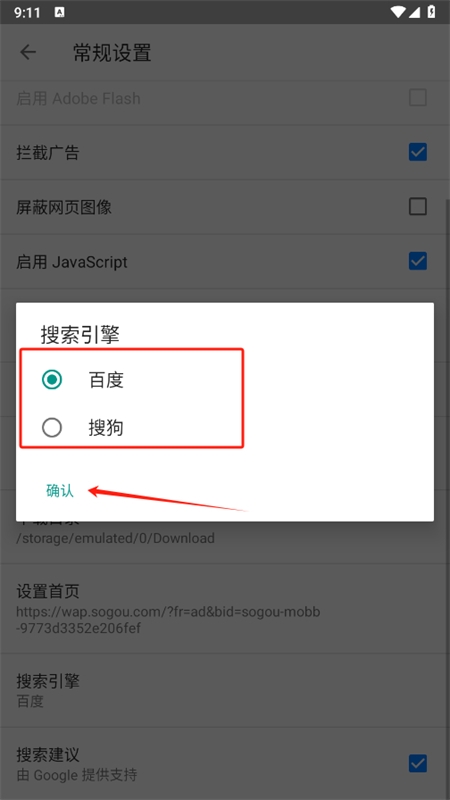The width and height of the screenshot is (450, 800).
Task: Toggle the 拦截广告 checkbox
Action: 418,152
